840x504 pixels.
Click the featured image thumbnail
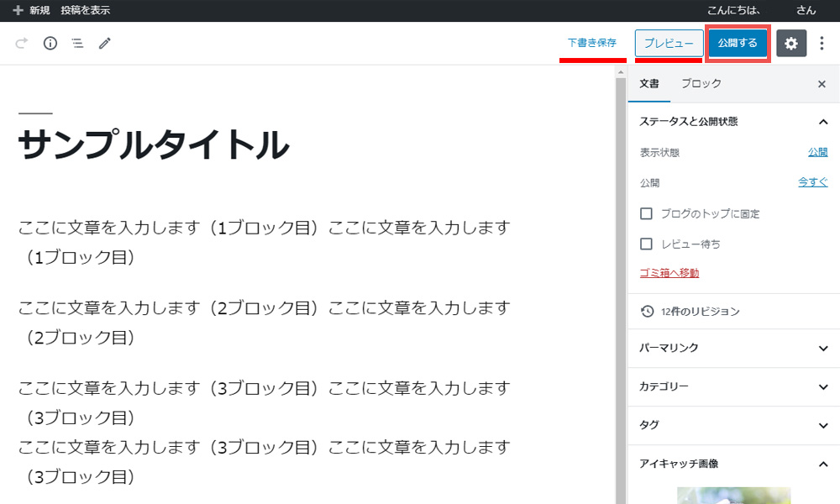click(733, 496)
